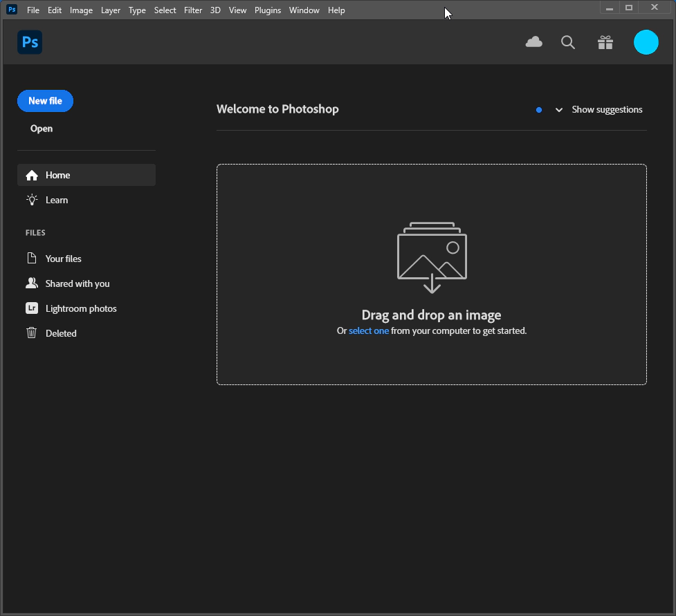Click Show suggestions text

click(x=607, y=109)
